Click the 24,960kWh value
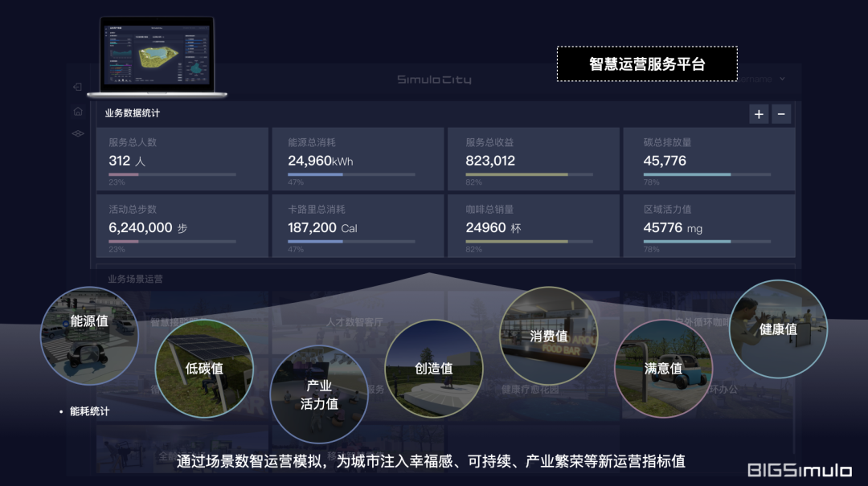 pyautogui.click(x=320, y=161)
